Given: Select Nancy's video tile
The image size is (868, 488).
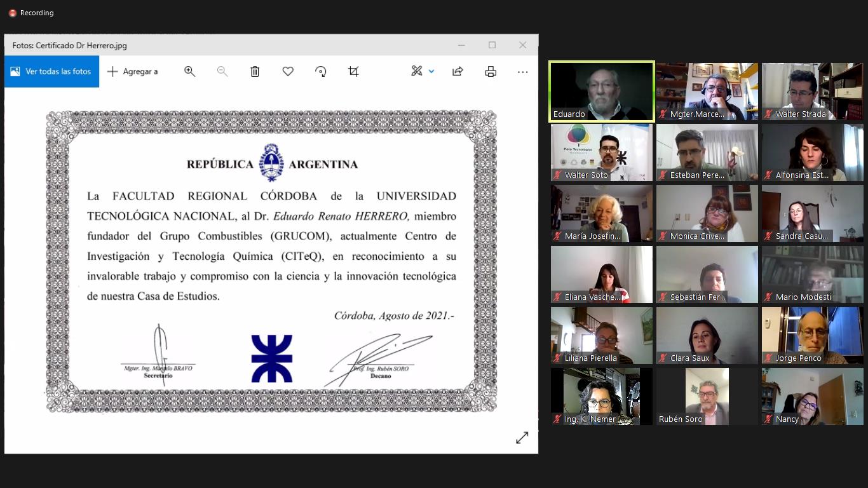Looking at the screenshot, I should pos(813,396).
